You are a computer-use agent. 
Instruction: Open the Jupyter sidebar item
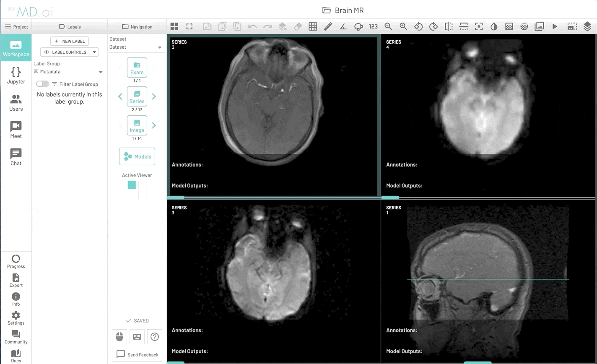coord(16,75)
